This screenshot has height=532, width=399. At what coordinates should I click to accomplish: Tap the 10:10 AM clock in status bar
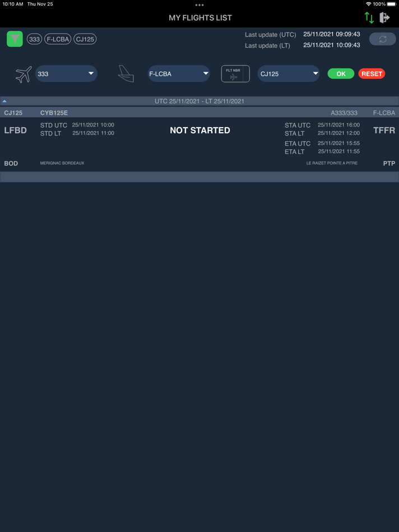tap(13, 4)
